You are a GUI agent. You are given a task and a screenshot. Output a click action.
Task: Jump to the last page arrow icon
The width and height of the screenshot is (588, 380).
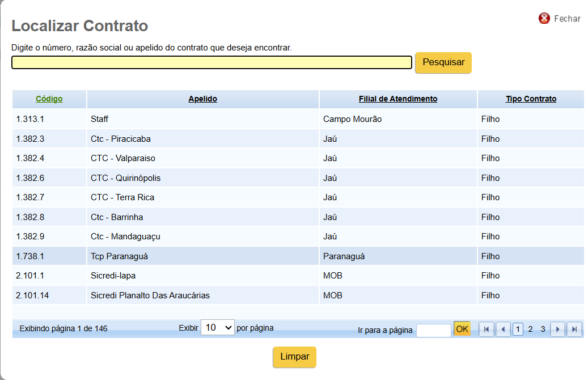574,330
